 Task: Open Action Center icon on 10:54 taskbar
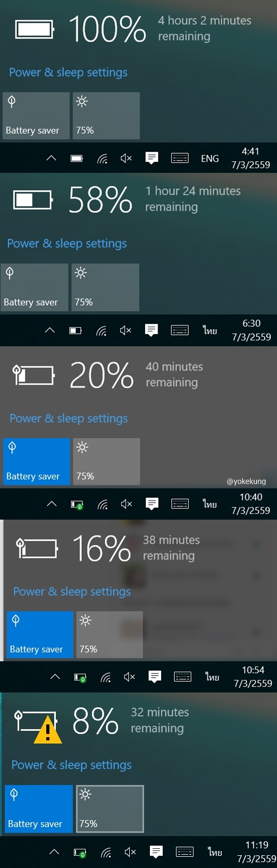click(155, 677)
